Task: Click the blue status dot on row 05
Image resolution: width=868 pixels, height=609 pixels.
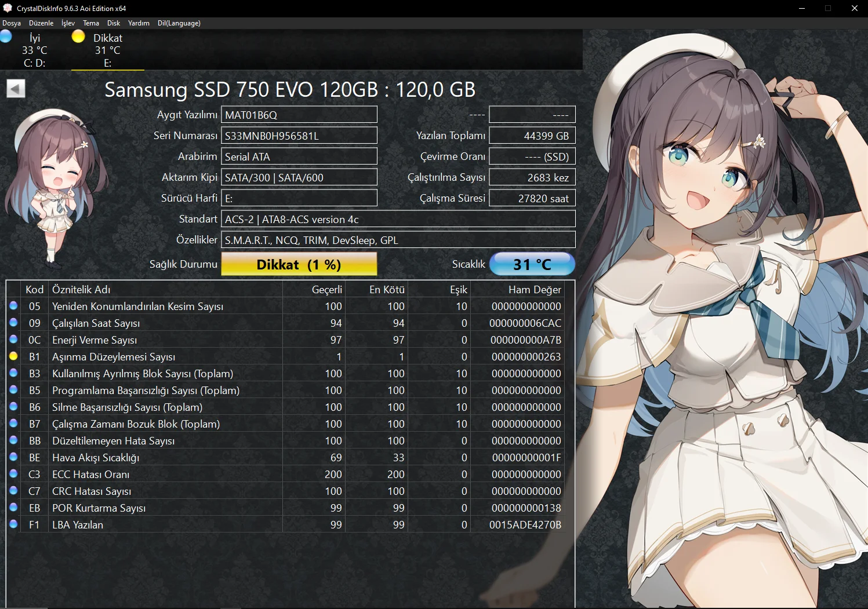Action: [13, 306]
